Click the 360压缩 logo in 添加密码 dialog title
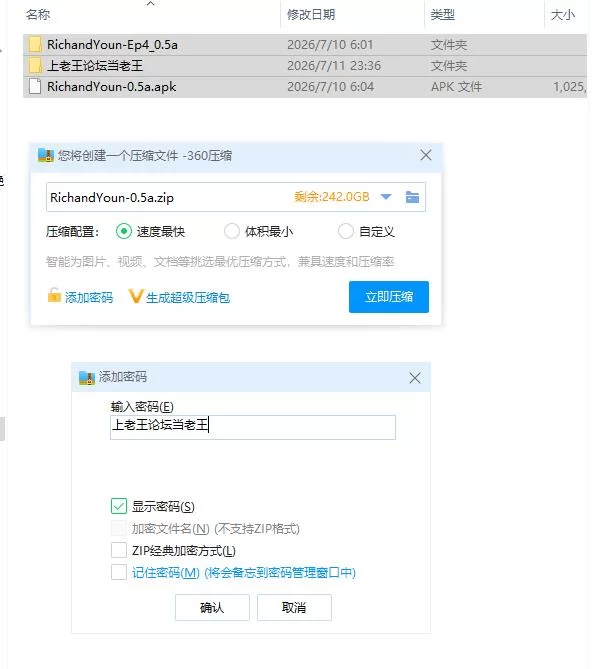Viewport: 592px width, 669px height. (87, 378)
